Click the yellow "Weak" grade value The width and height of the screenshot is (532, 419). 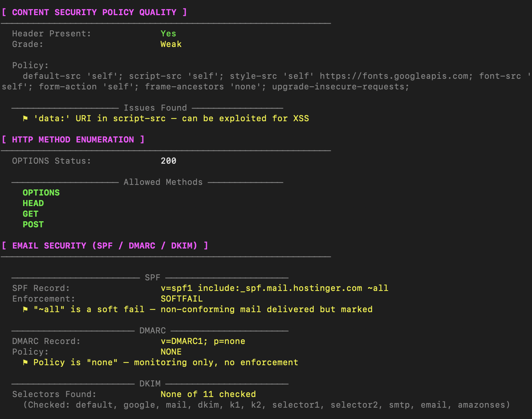tap(171, 44)
